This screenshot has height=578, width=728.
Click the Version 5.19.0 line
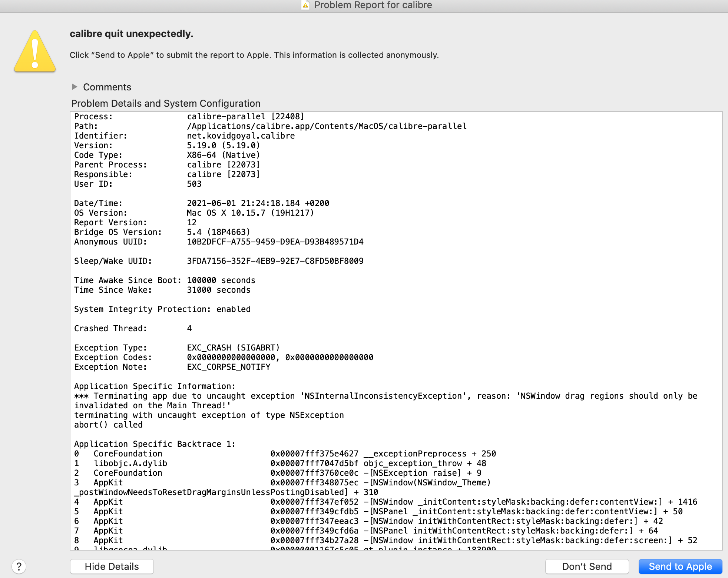[x=223, y=145]
